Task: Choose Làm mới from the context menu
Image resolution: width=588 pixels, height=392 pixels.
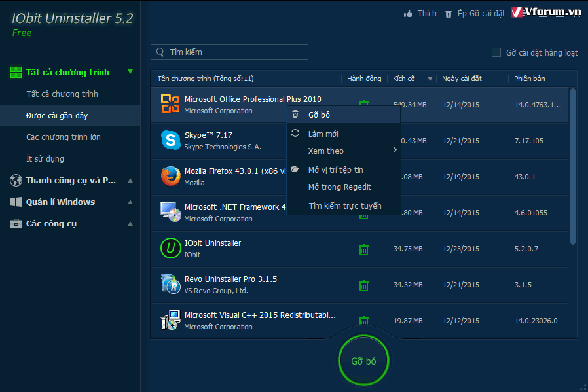Action: (x=344, y=134)
